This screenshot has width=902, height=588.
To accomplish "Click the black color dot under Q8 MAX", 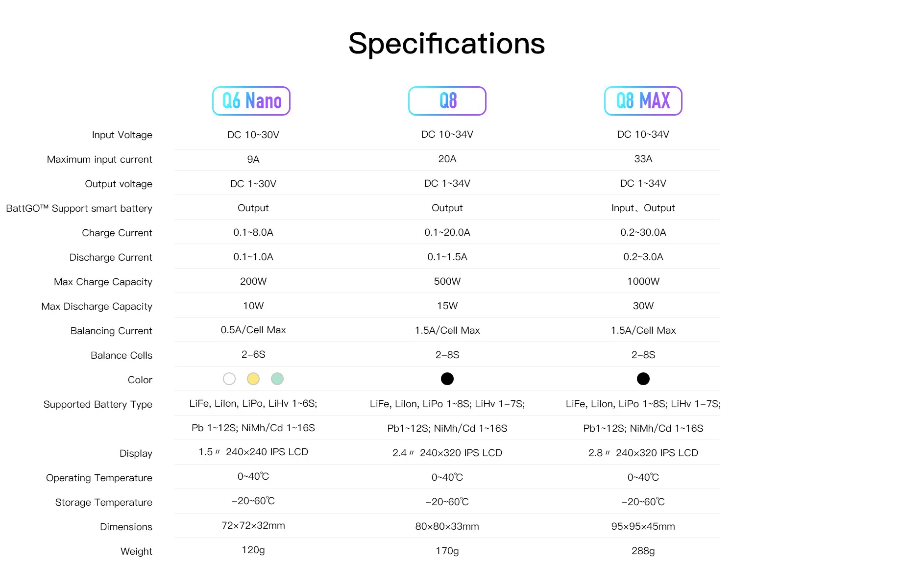I will (643, 379).
